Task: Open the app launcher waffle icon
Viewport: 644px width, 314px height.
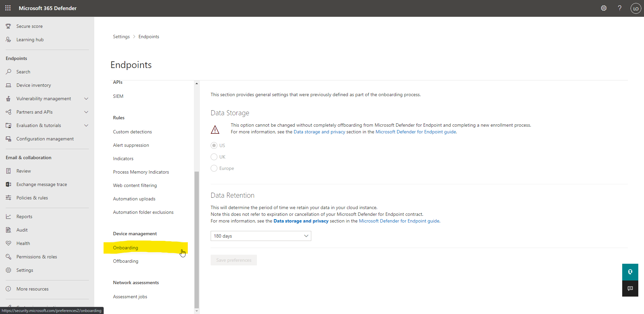Action: coord(8,8)
